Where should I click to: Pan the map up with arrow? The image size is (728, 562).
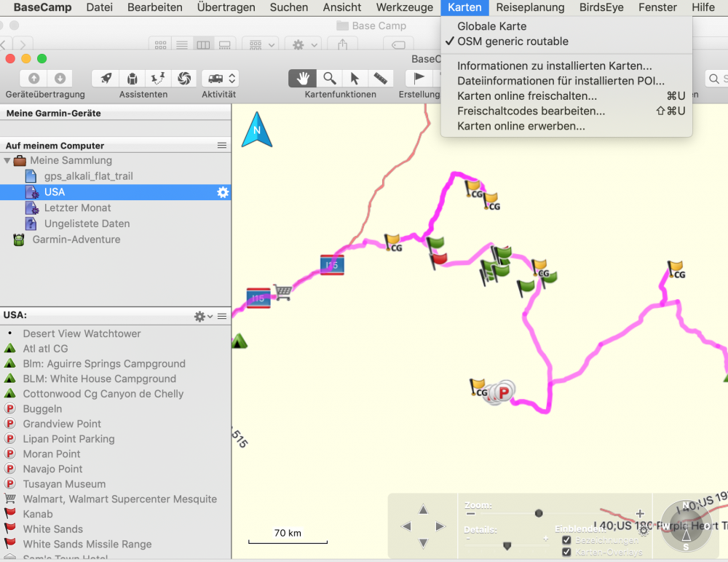[x=424, y=510]
